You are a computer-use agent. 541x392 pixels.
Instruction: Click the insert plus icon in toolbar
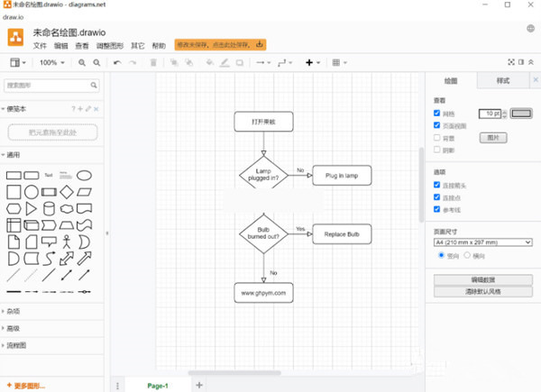[x=309, y=63]
